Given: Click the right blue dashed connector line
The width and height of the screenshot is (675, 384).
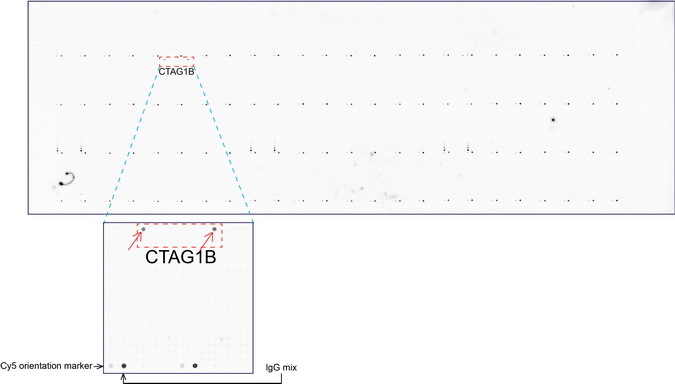Looking at the screenshot, I should click(x=223, y=143).
